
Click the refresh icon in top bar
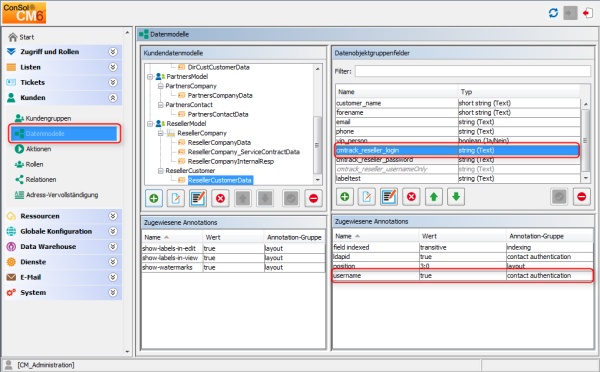(x=553, y=13)
